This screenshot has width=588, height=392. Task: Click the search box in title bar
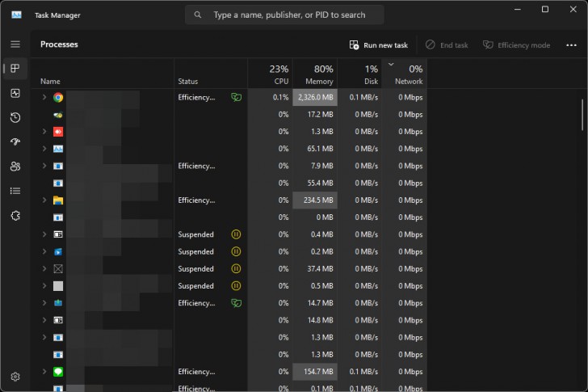(x=284, y=15)
